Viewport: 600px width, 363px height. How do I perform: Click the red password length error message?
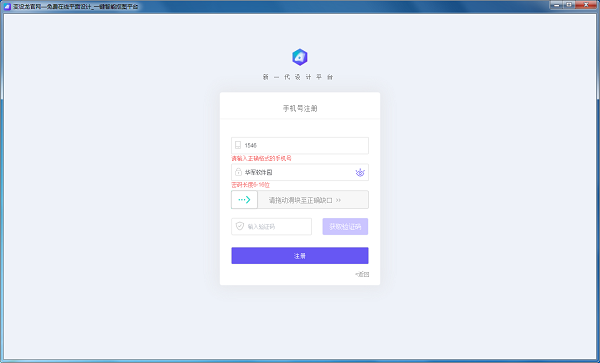point(250,185)
